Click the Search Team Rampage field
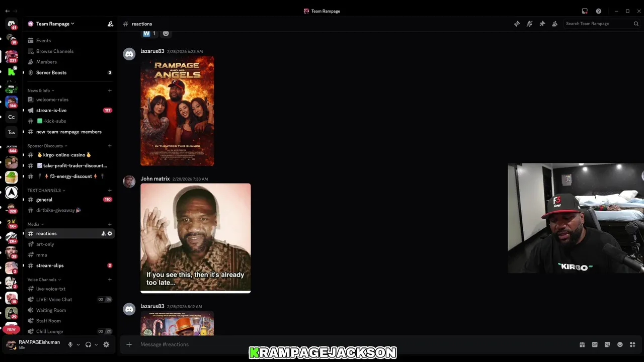 (x=601, y=24)
